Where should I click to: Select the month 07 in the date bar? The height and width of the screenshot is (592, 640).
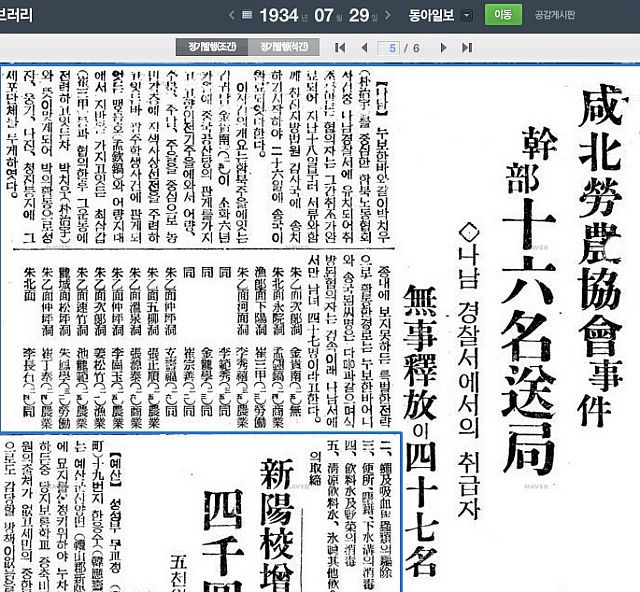coord(324,16)
